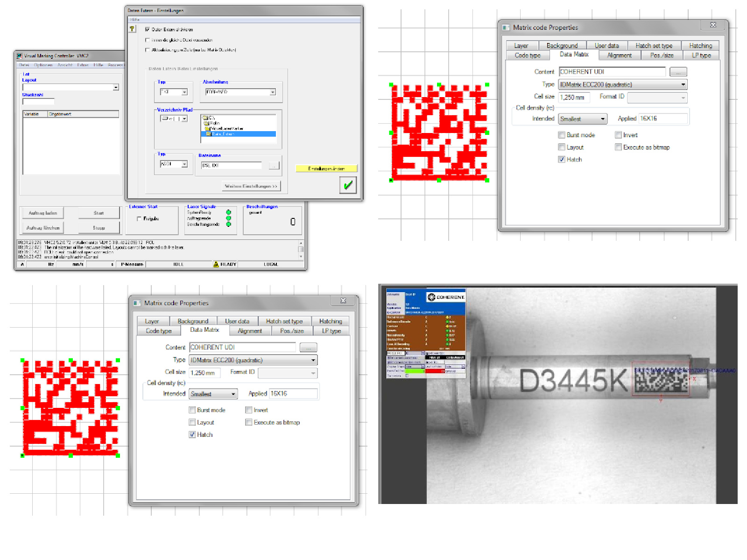
Task: Expand the Abarbeitung dropdown list
Action: click(273, 92)
